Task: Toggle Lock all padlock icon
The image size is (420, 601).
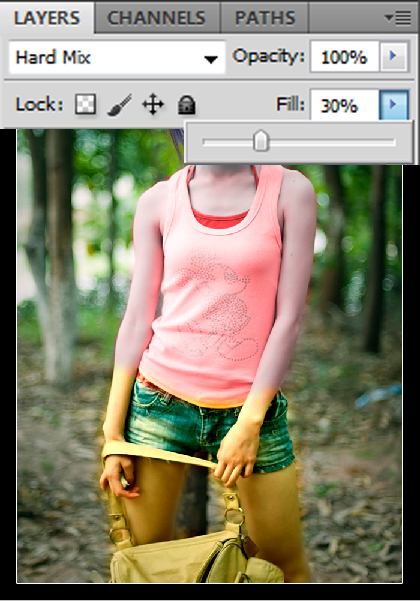Action: 187,105
